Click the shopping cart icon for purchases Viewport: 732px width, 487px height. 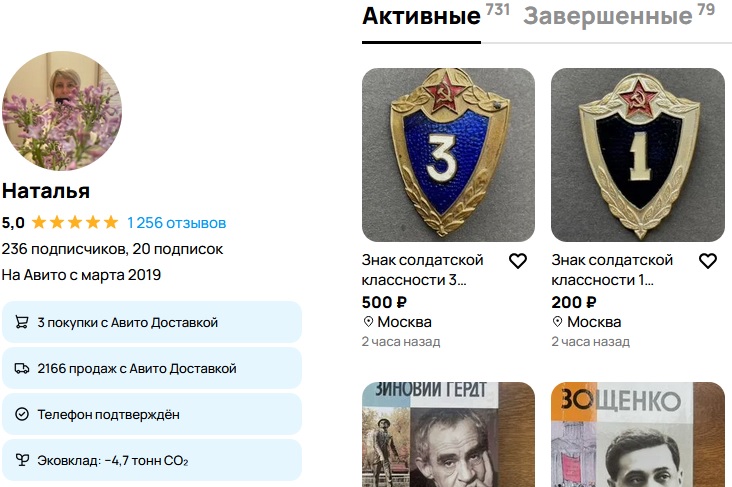point(21,322)
